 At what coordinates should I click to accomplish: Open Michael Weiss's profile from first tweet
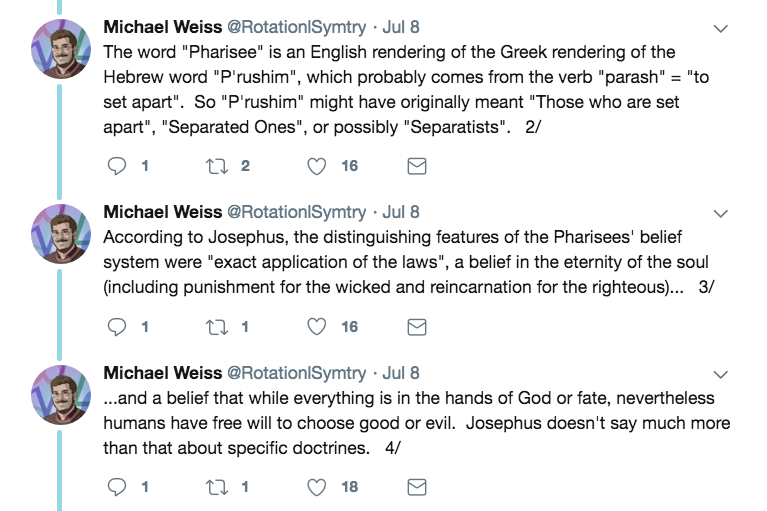162,28
